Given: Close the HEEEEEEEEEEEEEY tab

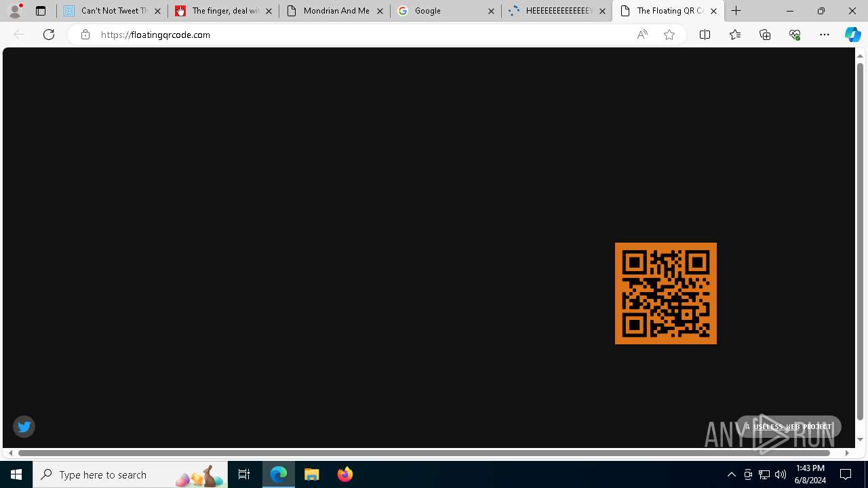Looking at the screenshot, I should [602, 11].
